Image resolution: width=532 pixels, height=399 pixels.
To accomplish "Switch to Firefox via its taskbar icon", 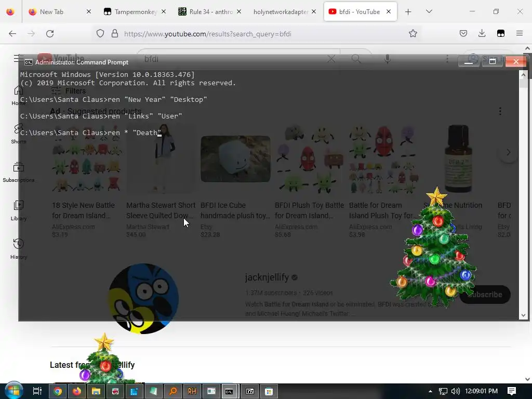I will (x=77, y=391).
